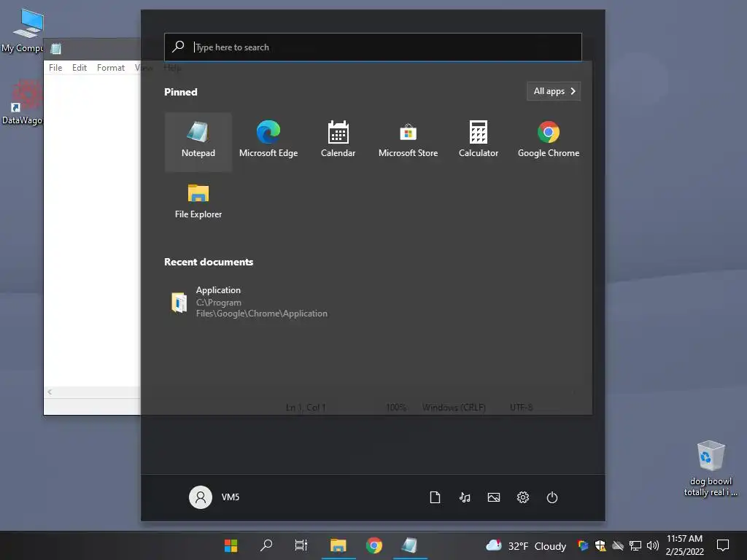Click the Pinned section heading

pyautogui.click(x=181, y=92)
